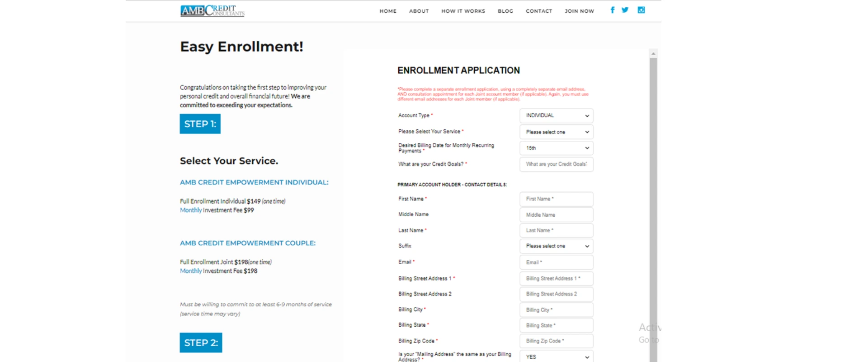Click the Full Enrollment Individual $149 text

coord(233,201)
